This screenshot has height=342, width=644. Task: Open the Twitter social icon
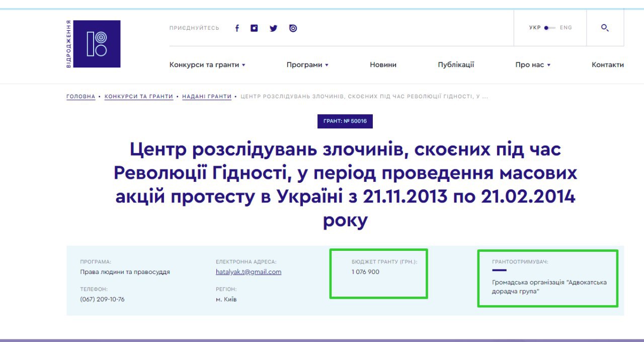click(273, 28)
